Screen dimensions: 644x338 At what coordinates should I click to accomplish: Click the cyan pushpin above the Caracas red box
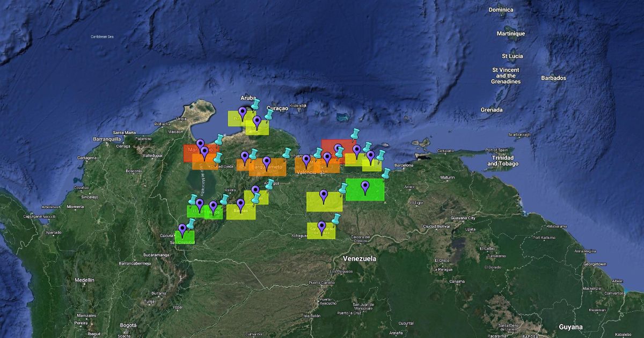(x=355, y=134)
